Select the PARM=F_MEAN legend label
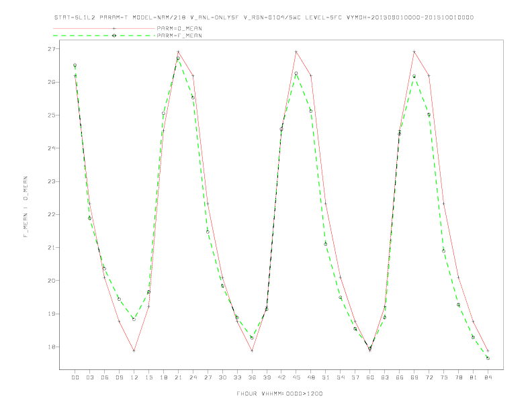 (179, 36)
